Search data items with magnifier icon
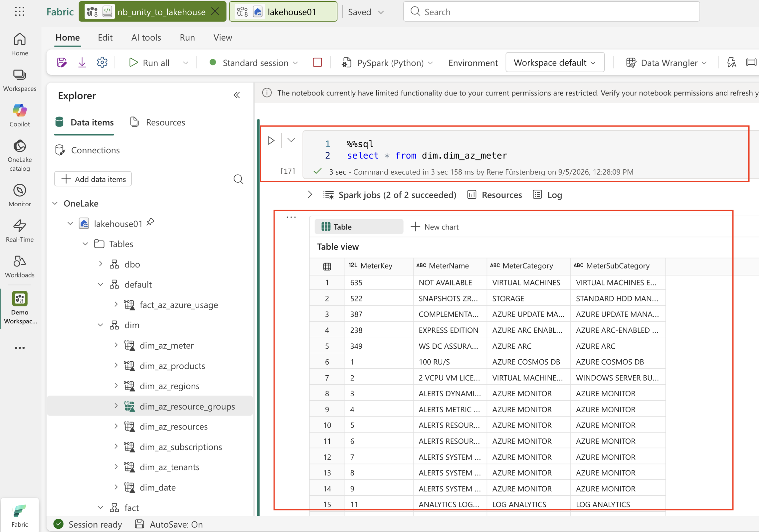 point(238,179)
